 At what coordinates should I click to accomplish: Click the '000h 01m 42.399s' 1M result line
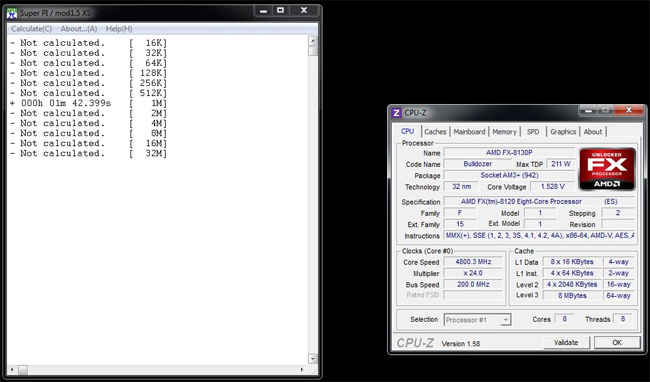click(88, 103)
